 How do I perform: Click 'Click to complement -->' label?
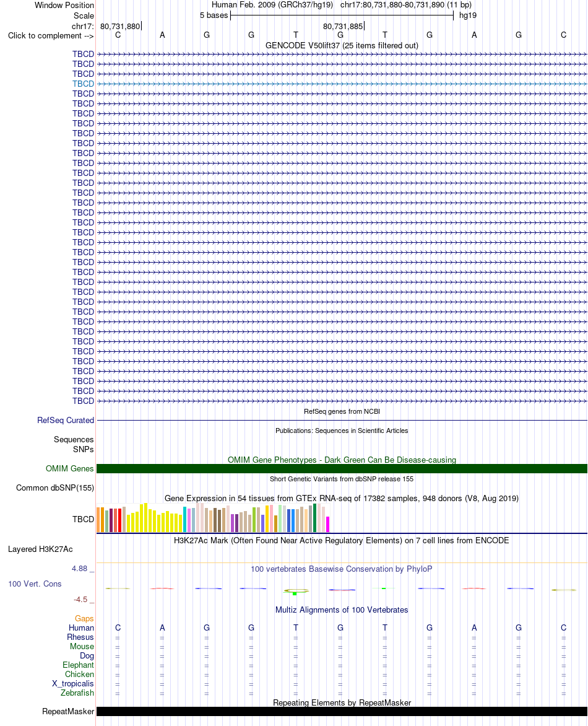[51, 36]
